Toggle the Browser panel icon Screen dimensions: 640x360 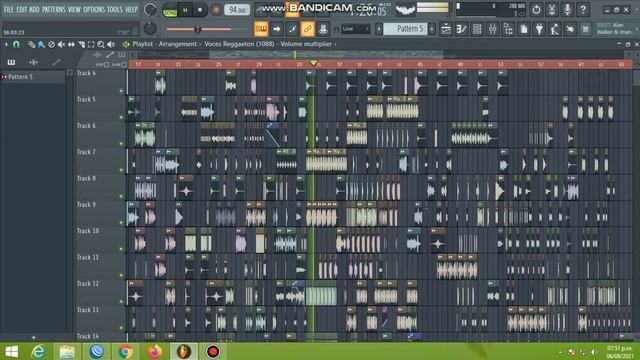508,29
